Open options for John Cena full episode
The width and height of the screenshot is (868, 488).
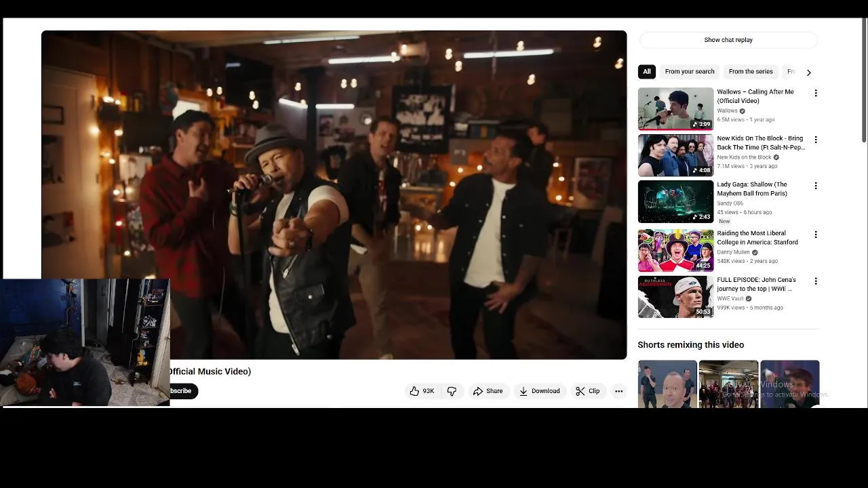816,281
